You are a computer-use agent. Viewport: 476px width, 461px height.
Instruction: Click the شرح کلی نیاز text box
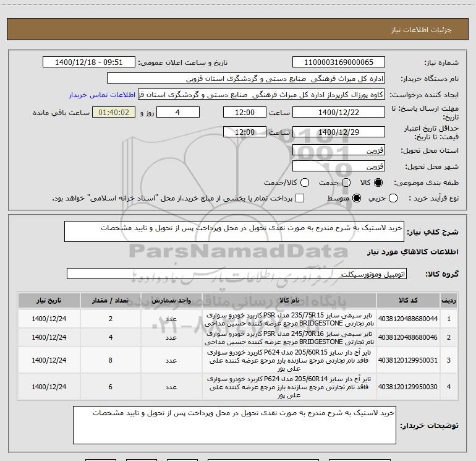click(234, 231)
